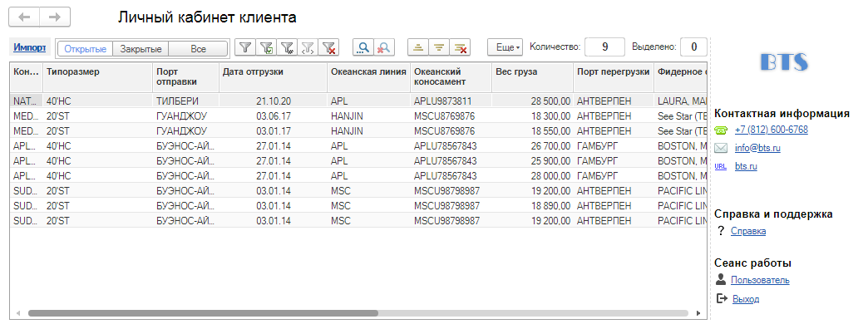This screenshot has width=868, height=329.
Task: Remove sorting (lines with red X)
Action: (x=460, y=48)
